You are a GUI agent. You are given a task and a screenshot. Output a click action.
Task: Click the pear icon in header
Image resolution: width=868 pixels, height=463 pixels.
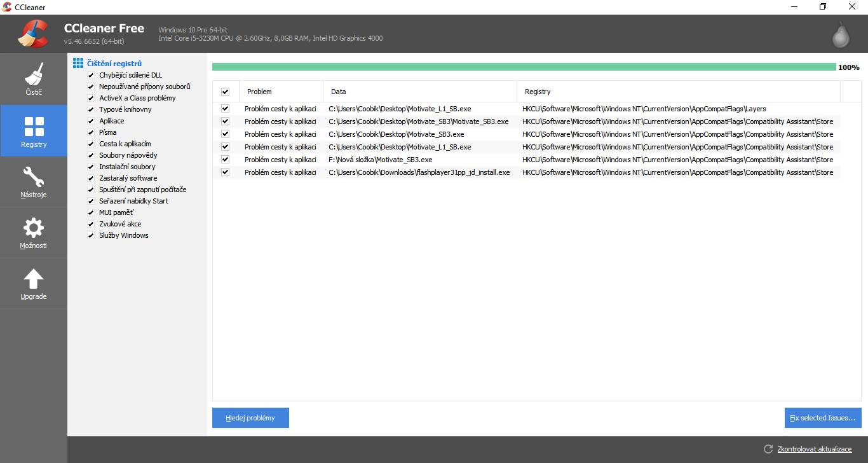click(841, 35)
